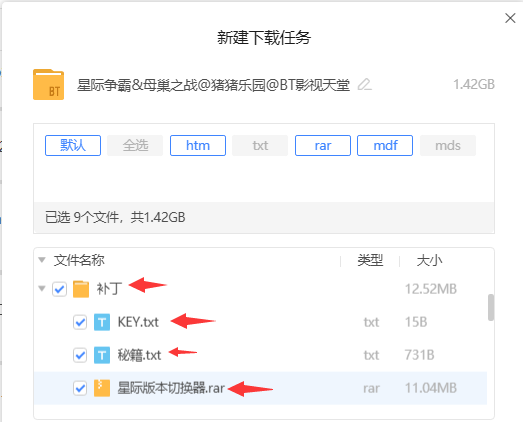
Task: Click the rar archive icon of 星际版本切换器
Action: (102, 388)
